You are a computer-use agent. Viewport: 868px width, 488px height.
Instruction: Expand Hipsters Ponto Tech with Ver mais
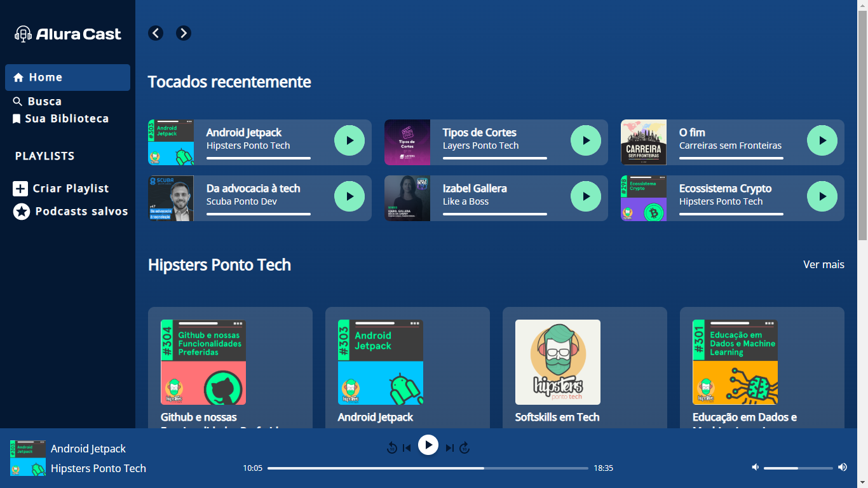[x=824, y=264]
